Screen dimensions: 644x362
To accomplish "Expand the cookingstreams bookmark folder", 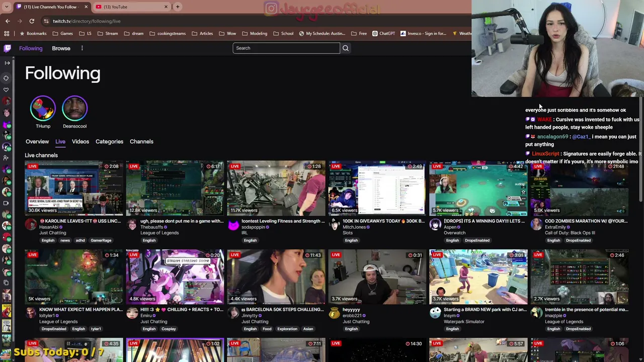I will click(x=168, y=34).
